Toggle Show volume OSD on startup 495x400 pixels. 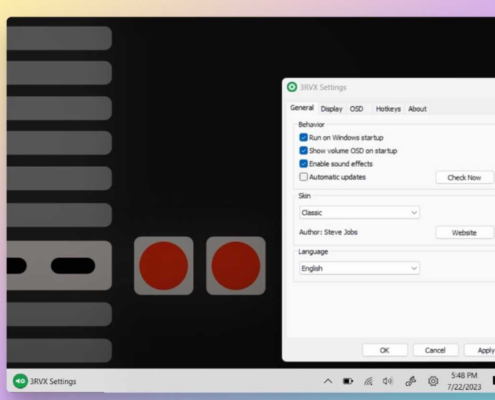click(x=303, y=151)
